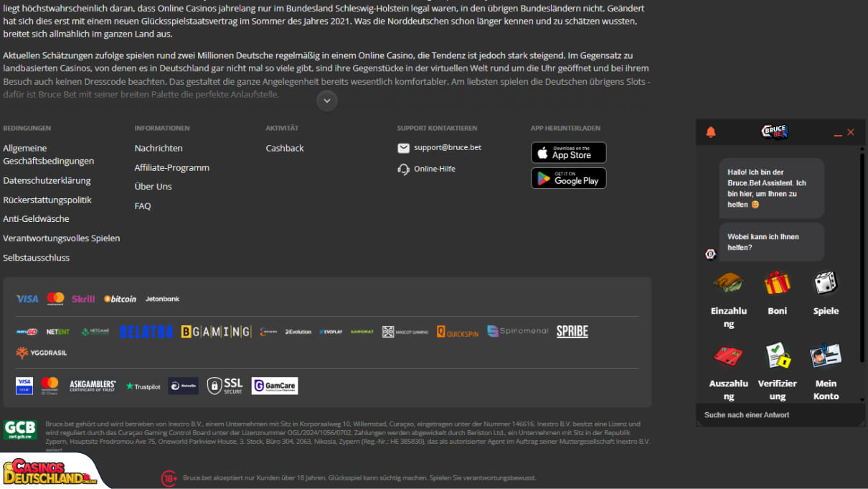Open the Anti-Geldwäsche link
The height and width of the screenshot is (489, 868).
[x=36, y=218]
